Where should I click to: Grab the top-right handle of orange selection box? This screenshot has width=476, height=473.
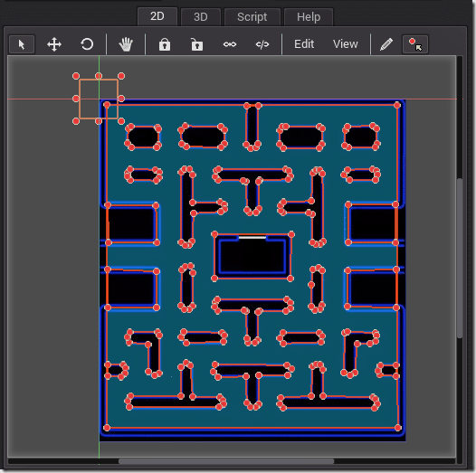(x=121, y=76)
